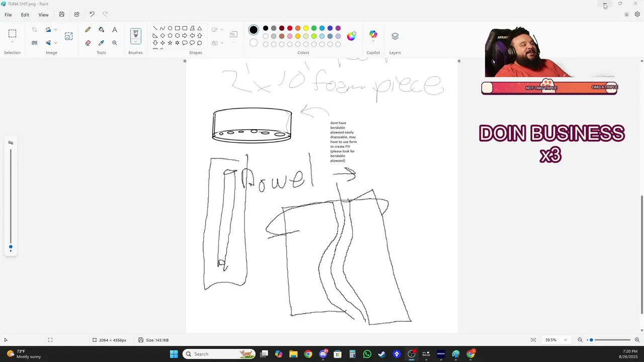Screen dimensions: 644x362
Task: Click the Rotate image icon
Action: pos(48,30)
